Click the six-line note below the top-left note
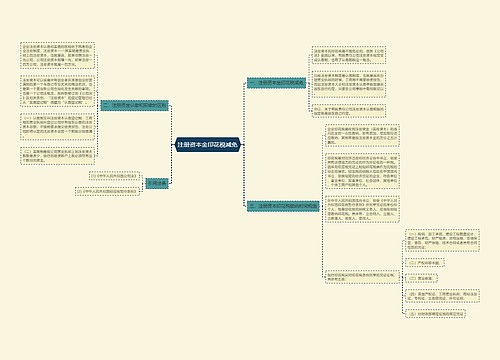The width and height of the screenshot is (500, 360). 57,91
